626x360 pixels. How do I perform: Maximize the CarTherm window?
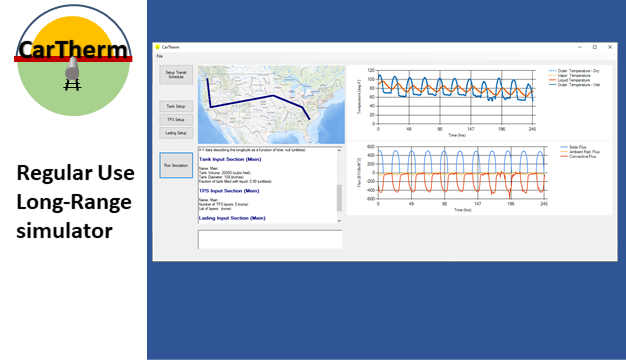tap(594, 47)
